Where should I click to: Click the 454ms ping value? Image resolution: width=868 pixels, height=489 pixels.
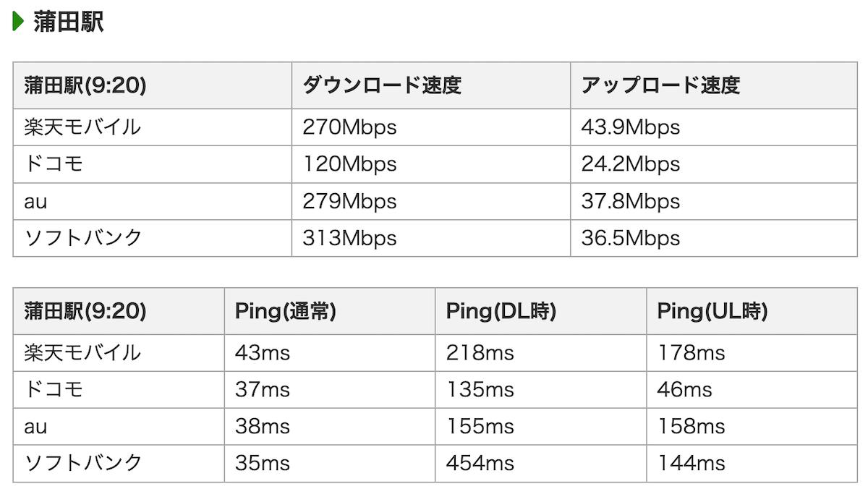(480, 463)
